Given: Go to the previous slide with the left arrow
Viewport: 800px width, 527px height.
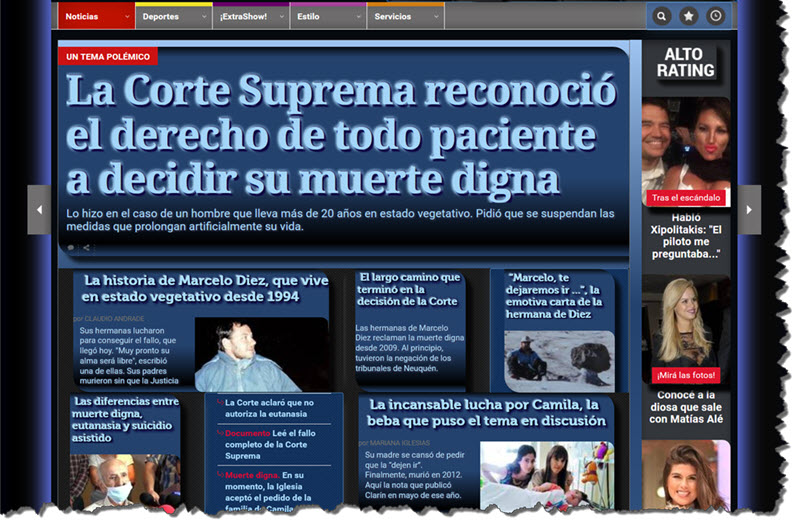Looking at the screenshot, I should [x=39, y=210].
